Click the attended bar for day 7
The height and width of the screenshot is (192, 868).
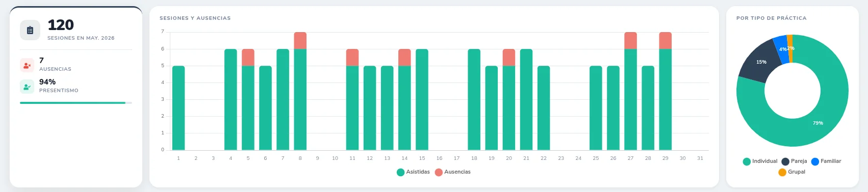(283, 99)
